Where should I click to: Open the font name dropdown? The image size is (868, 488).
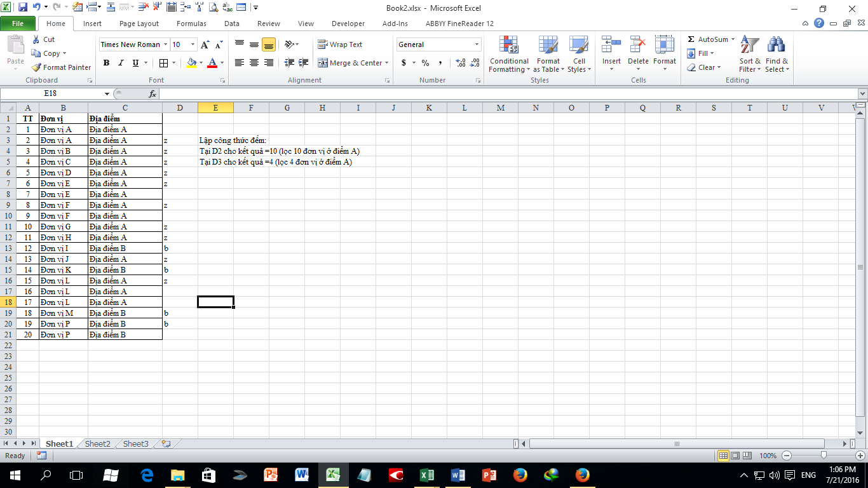[x=166, y=44]
